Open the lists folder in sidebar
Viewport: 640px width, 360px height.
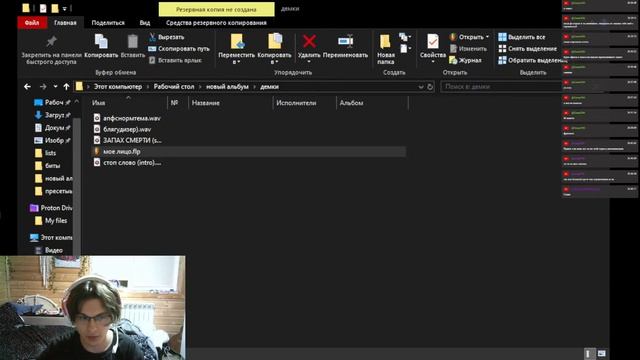46,153
